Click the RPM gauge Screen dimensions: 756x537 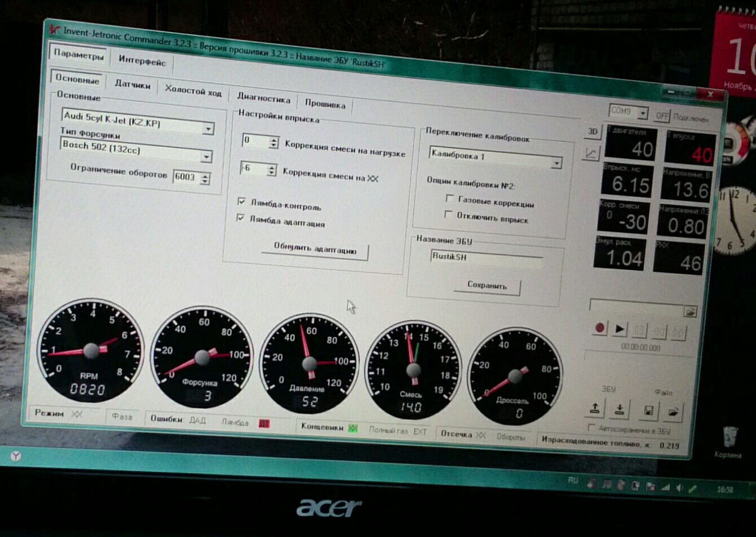coord(90,351)
